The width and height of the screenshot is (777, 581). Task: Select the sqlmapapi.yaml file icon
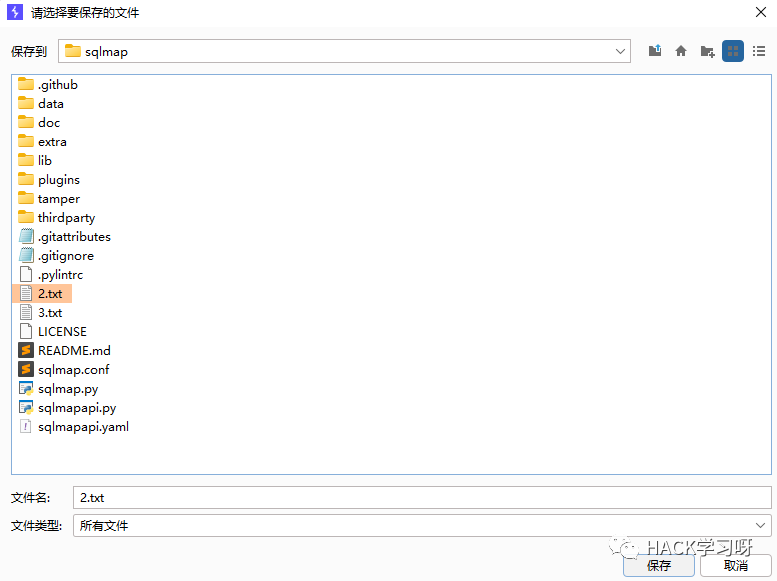tap(26, 426)
